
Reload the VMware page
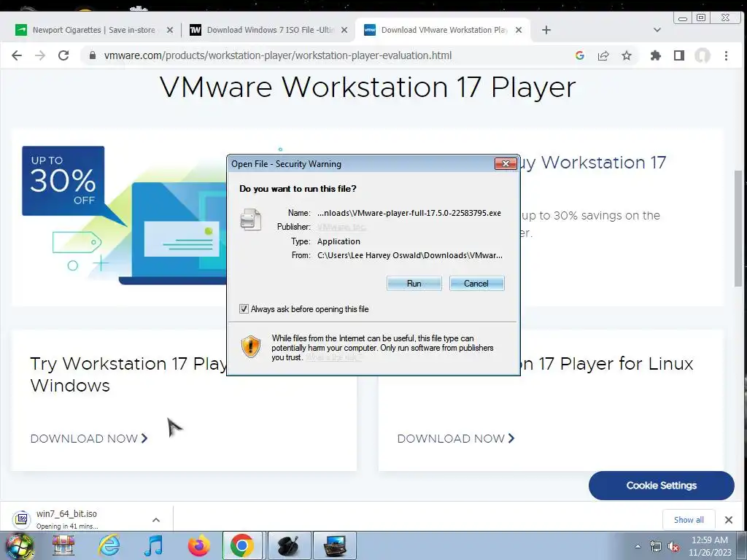click(63, 55)
